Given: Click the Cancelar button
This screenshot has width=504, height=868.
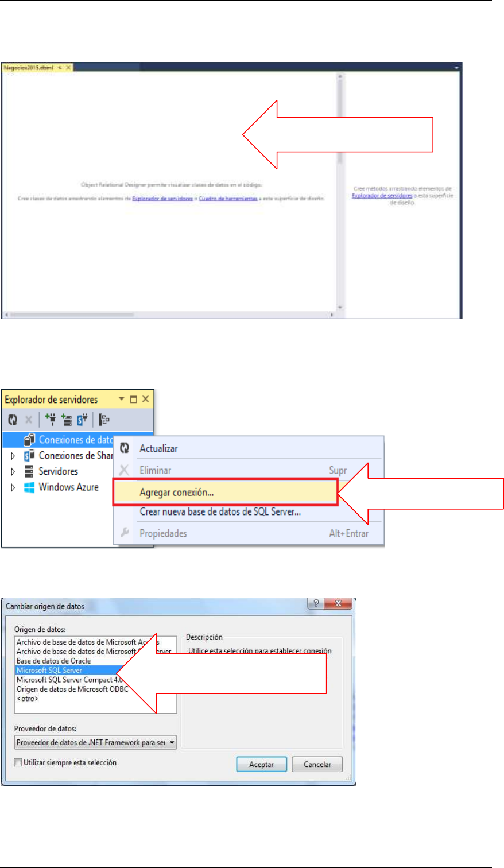Looking at the screenshot, I should (317, 765).
